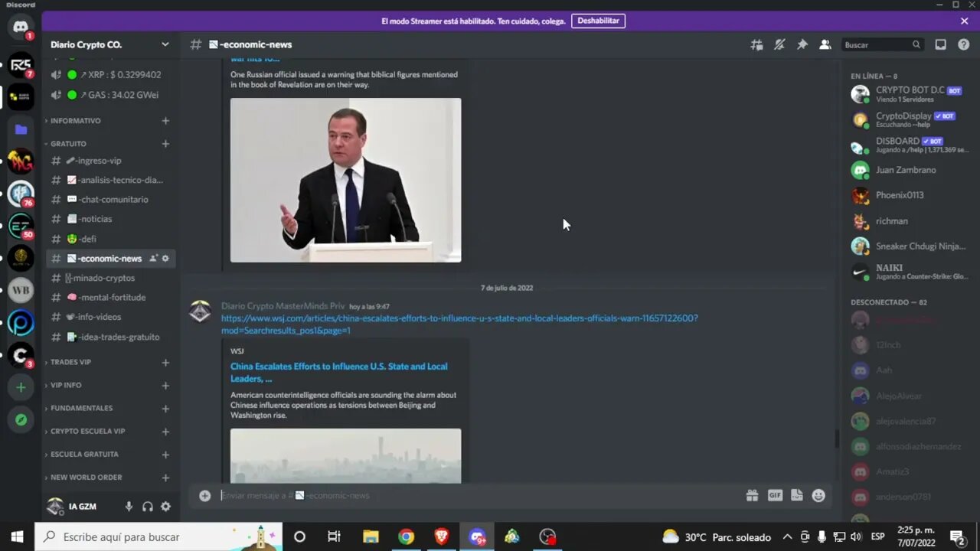The height and width of the screenshot is (551, 980).
Task: Open Brave browser in Windows taskbar
Action: tap(442, 536)
